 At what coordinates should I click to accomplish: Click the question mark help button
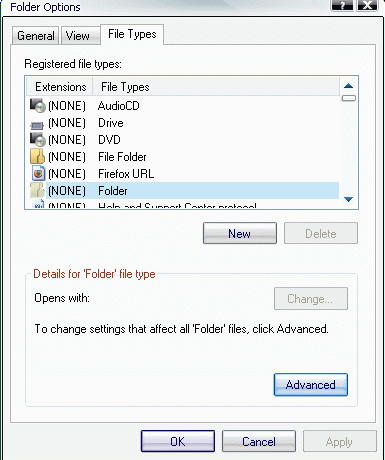pyautogui.click(x=342, y=6)
